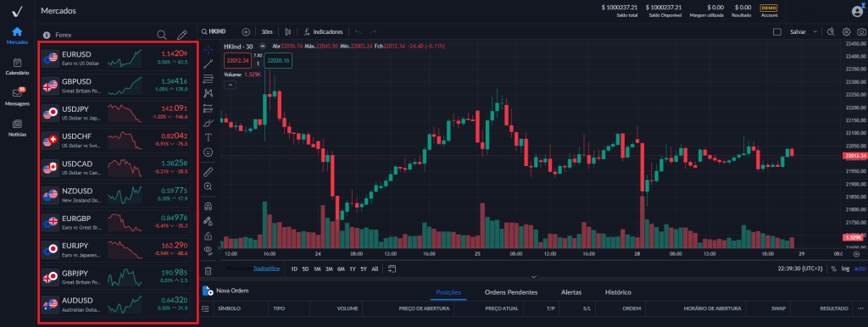Collapse the bottom panel chevron above tabs

tap(534, 276)
